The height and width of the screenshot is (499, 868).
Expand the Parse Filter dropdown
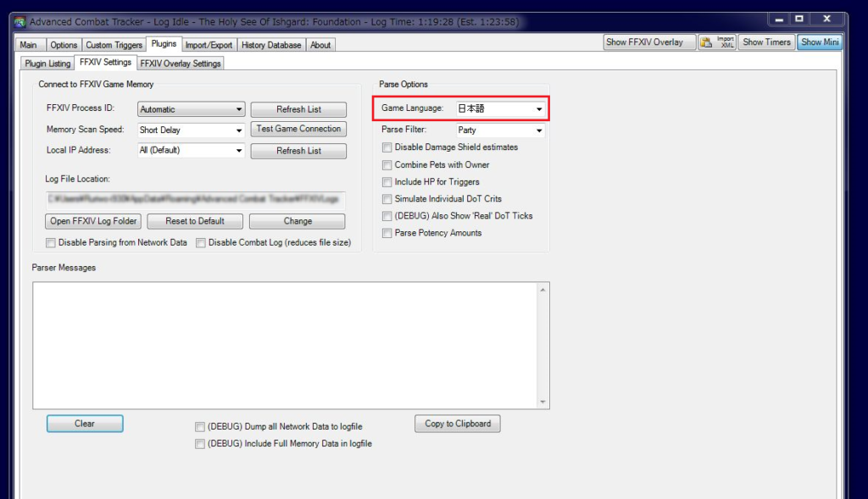(x=500, y=130)
